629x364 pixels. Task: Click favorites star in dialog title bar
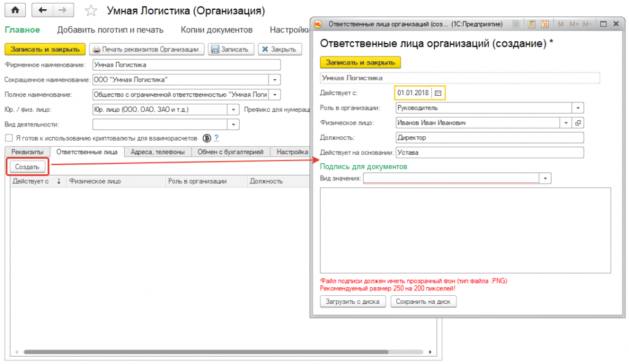click(516, 24)
